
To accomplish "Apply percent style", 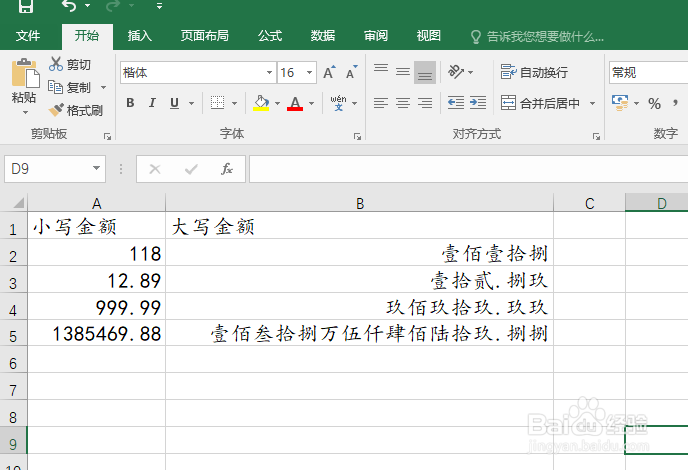I will click(654, 104).
